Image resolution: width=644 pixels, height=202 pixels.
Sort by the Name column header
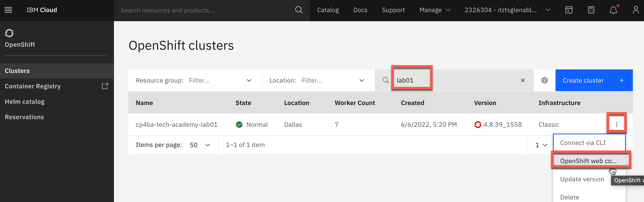coord(144,103)
